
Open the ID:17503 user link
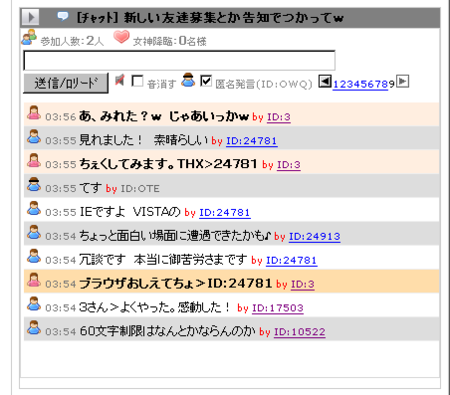click(278, 308)
